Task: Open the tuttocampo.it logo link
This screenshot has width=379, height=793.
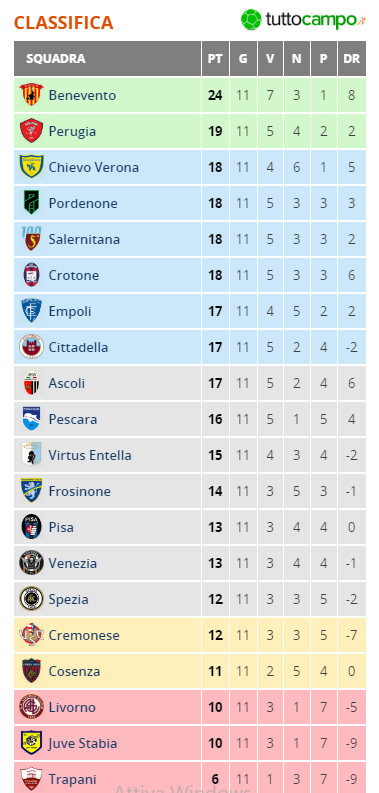Action: click(303, 20)
